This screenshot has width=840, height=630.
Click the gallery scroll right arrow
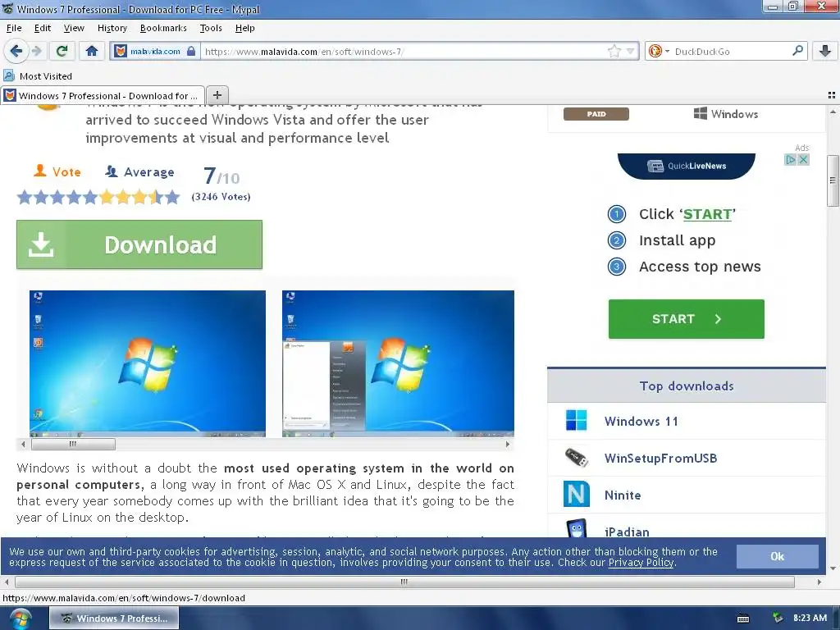(507, 444)
